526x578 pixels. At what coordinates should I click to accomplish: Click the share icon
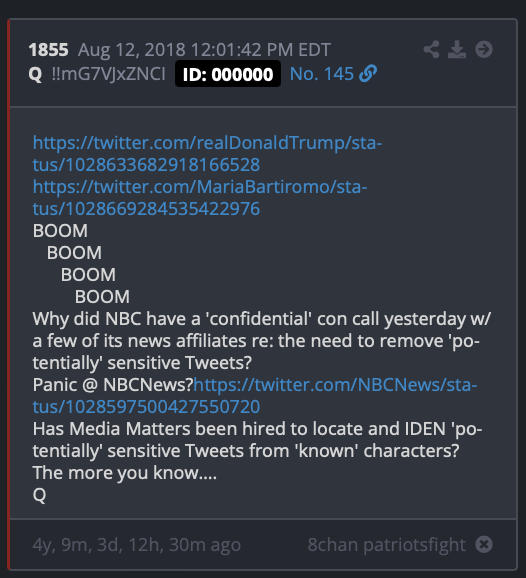(x=431, y=49)
